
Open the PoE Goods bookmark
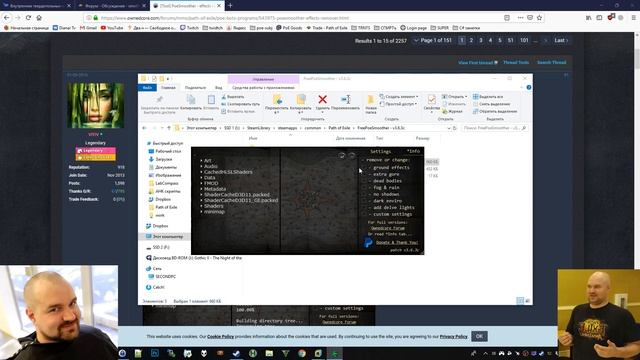point(289,28)
